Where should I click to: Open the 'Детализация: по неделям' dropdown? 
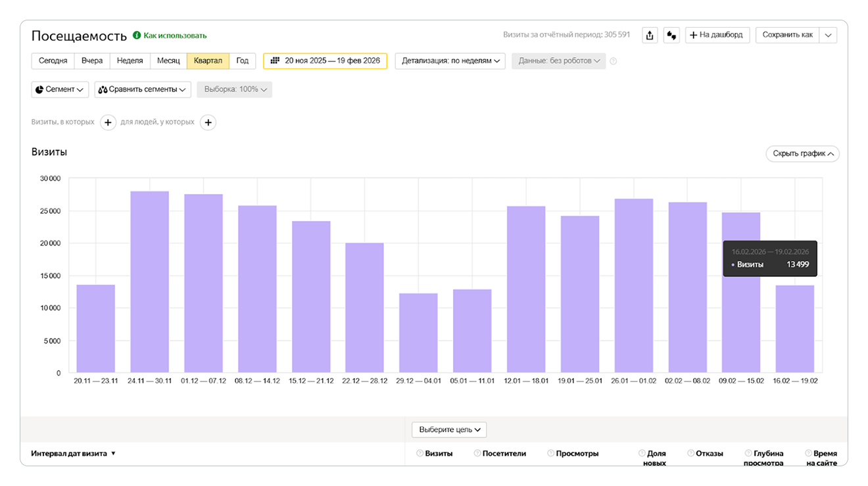point(450,61)
